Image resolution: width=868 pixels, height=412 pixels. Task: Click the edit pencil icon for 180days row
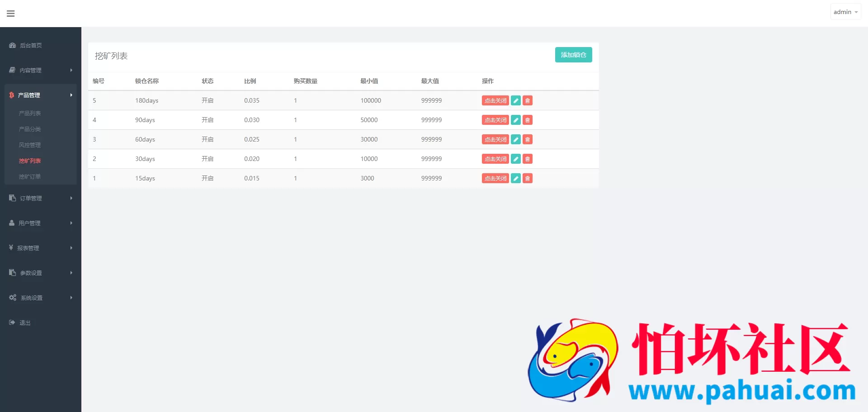(x=516, y=100)
